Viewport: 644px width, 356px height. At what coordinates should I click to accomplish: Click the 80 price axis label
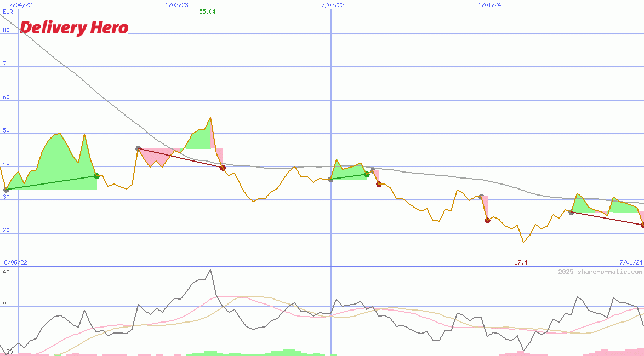click(6, 30)
